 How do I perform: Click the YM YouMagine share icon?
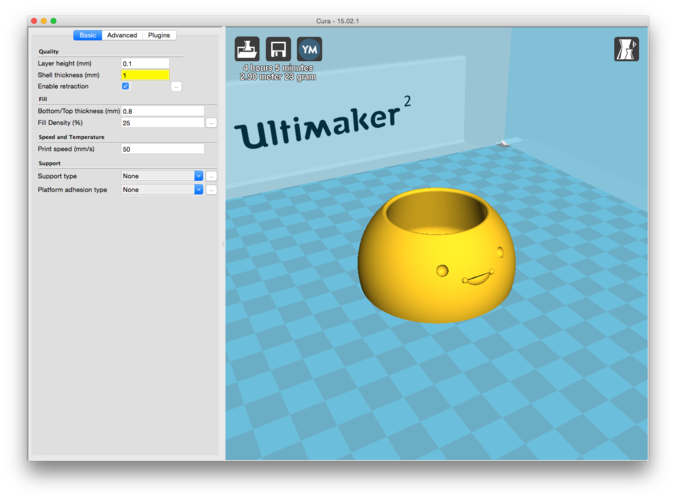click(310, 49)
